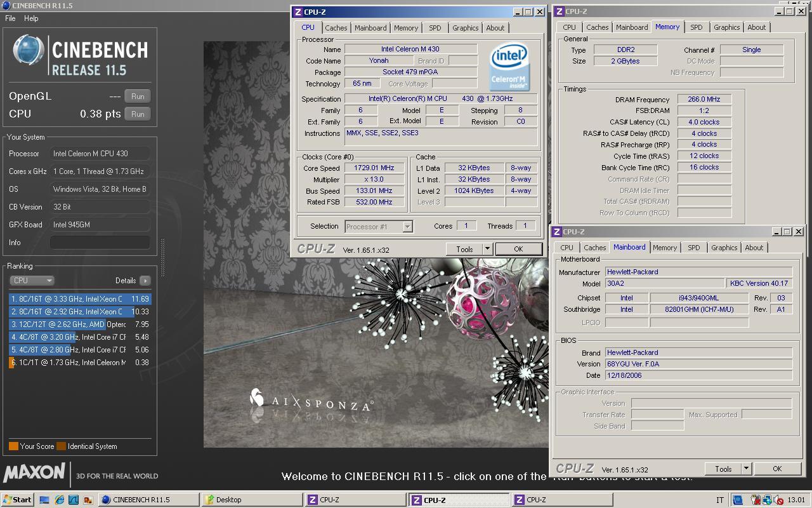Click the CINEBENCH sphere logo
812x508 pixels.
pos(29,50)
